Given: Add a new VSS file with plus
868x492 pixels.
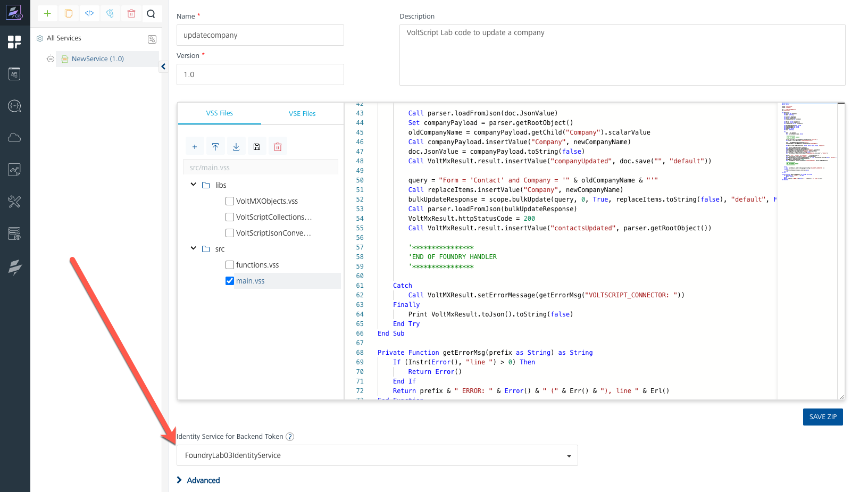Looking at the screenshot, I should tap(195, 147).
